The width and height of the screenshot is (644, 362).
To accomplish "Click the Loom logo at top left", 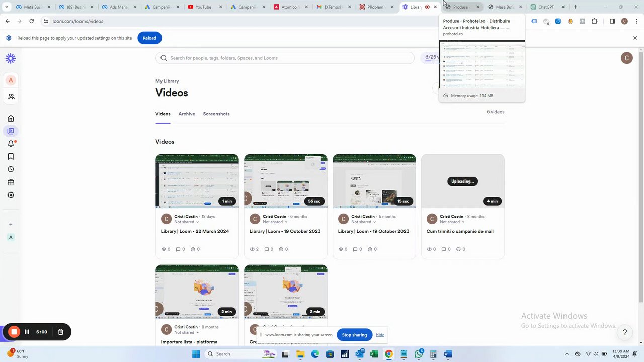I will [11, 58].
